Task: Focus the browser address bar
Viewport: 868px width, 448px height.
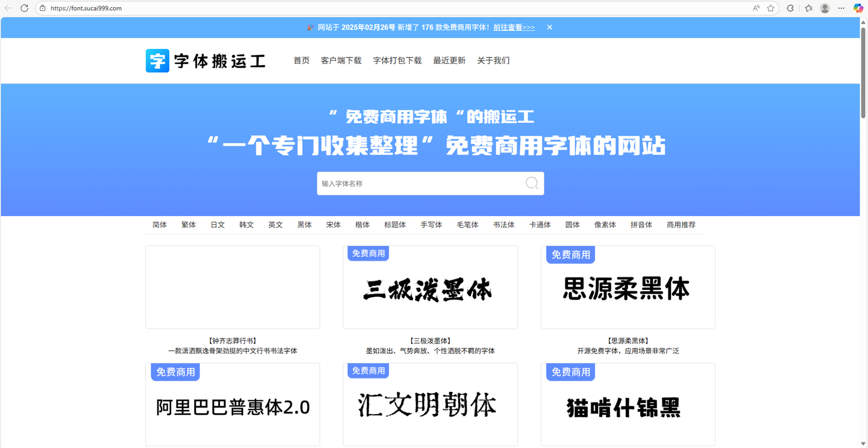Action: coord(398,8)
